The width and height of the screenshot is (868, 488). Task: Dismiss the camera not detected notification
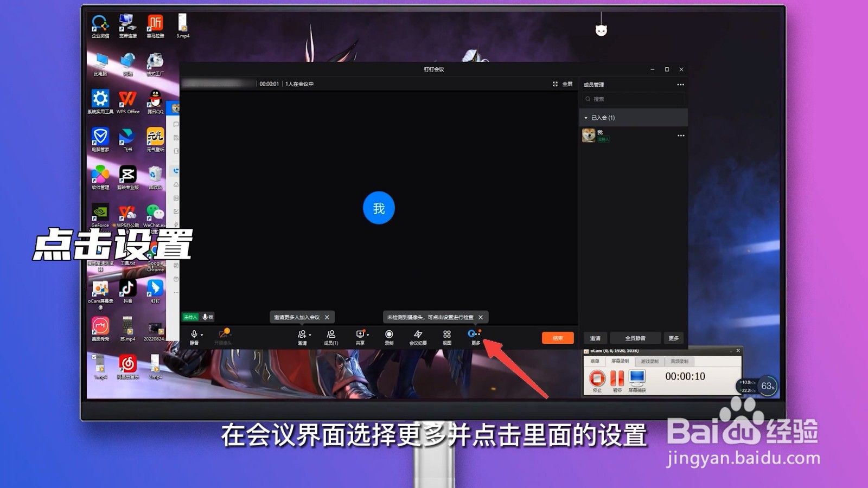click(480, 317)
